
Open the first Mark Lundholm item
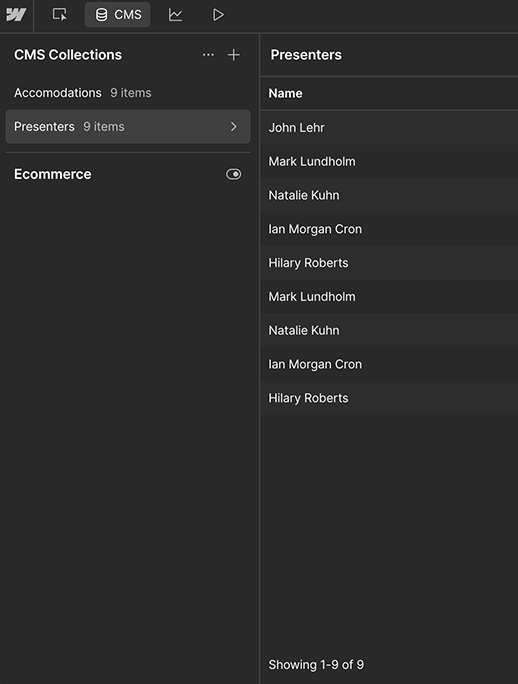(x=389, y=161)
